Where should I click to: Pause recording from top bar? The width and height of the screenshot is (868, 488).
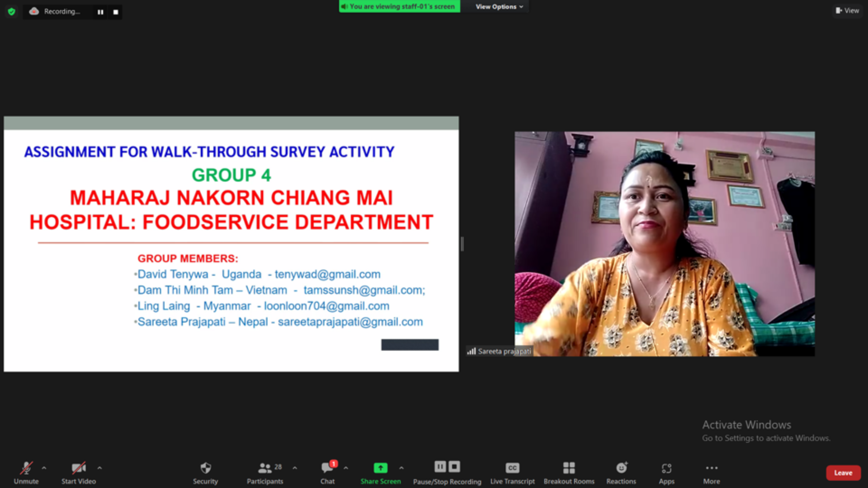(100, 12)
